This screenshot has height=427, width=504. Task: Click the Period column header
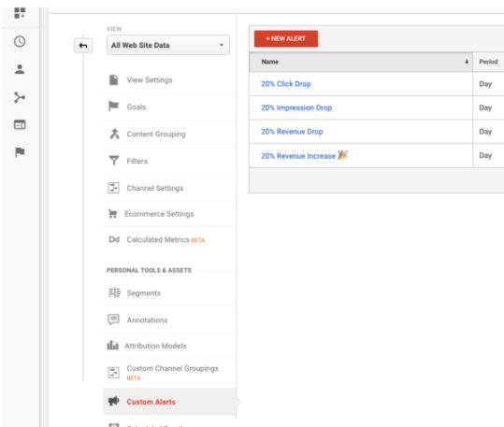(488, 62)
